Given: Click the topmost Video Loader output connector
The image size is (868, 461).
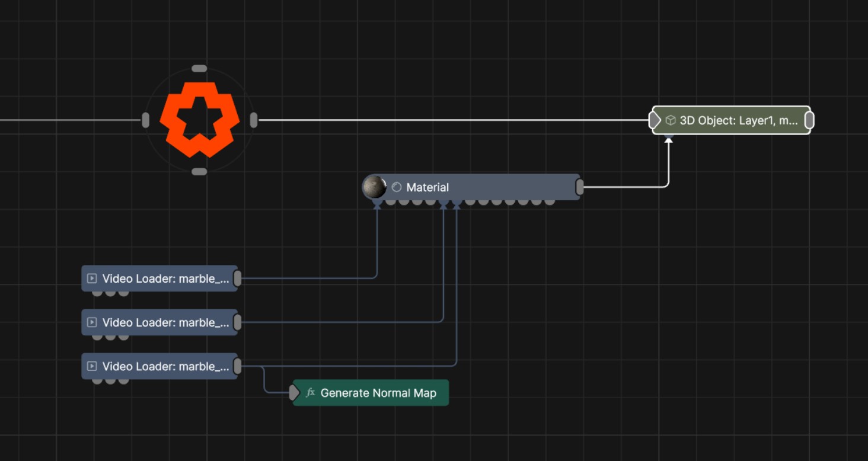Looking at the screenshot, I should click(237, 278).
